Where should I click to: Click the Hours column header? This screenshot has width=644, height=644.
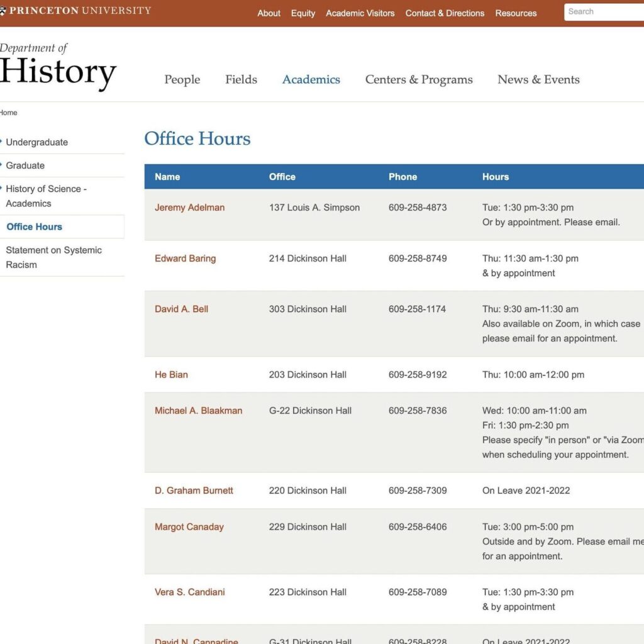point(496,177)
